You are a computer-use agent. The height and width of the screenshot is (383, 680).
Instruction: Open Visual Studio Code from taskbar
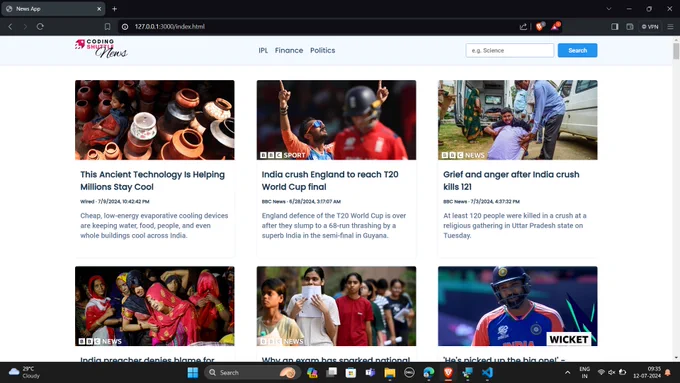point(487,373)
